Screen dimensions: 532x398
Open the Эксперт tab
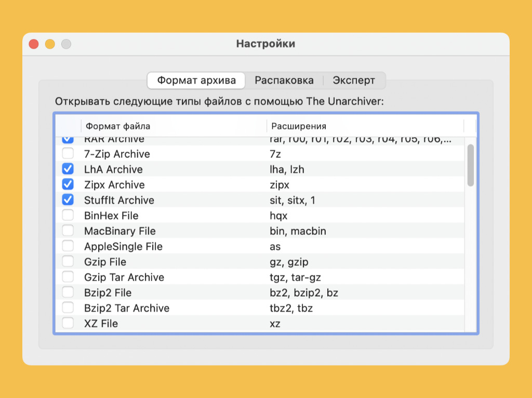(354, 81)
